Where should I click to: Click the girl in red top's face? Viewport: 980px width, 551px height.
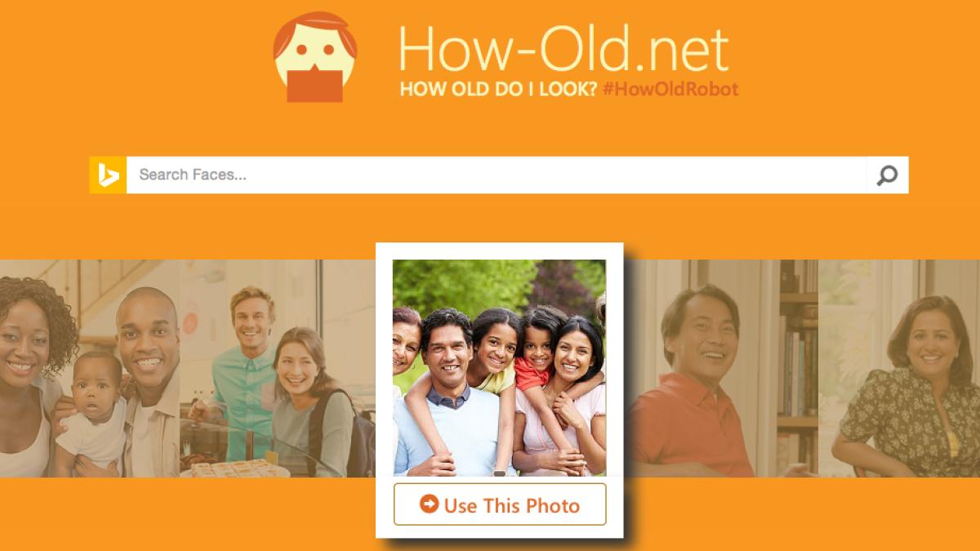click(537, 336)
